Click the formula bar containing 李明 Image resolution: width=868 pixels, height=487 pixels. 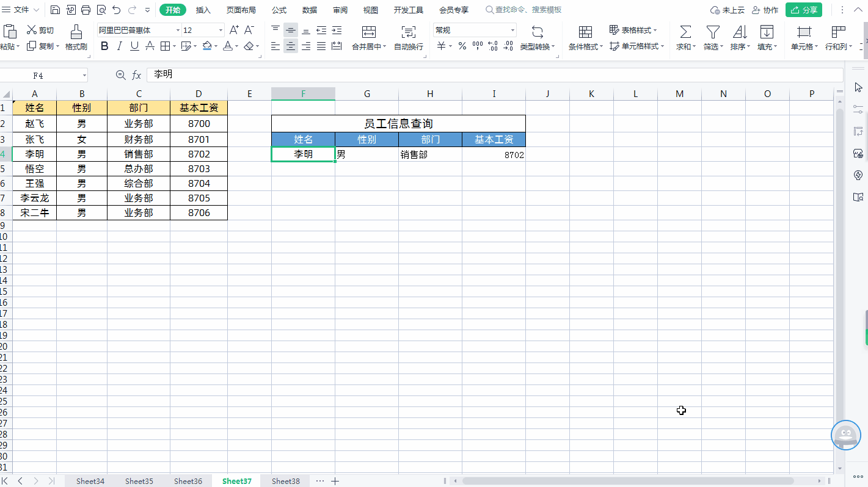coord(495,74)
